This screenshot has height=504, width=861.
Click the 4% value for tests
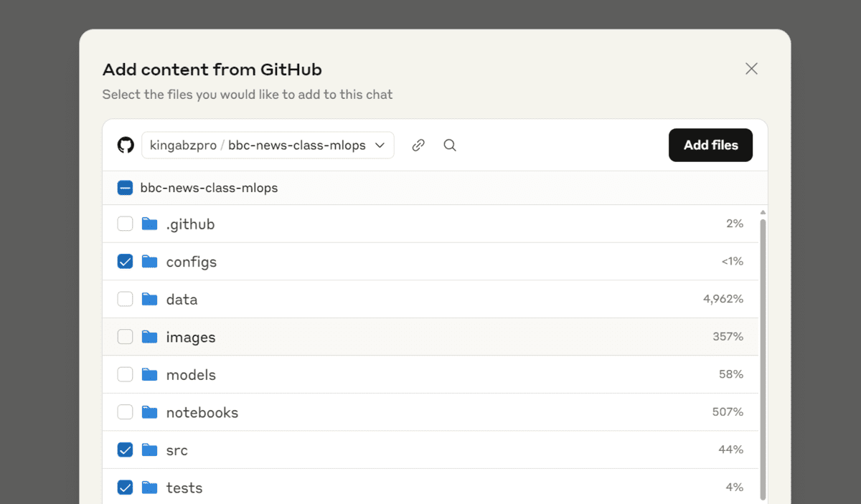coord(735,488)
